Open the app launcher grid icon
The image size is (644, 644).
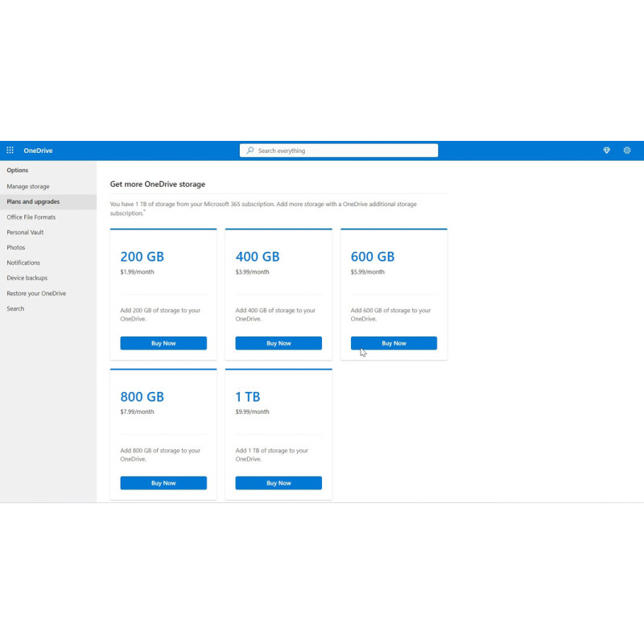tap(10, 151)
